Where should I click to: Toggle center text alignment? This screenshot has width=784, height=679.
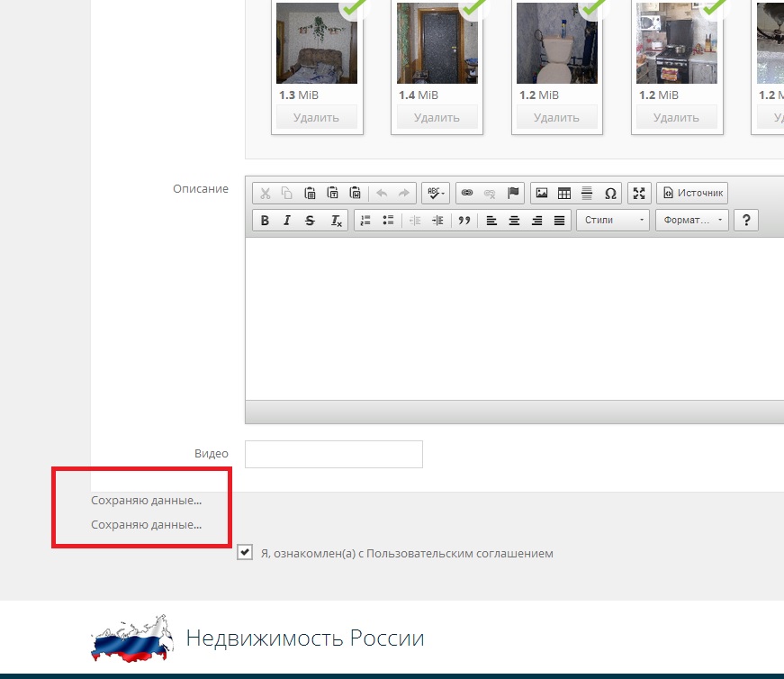514,221
